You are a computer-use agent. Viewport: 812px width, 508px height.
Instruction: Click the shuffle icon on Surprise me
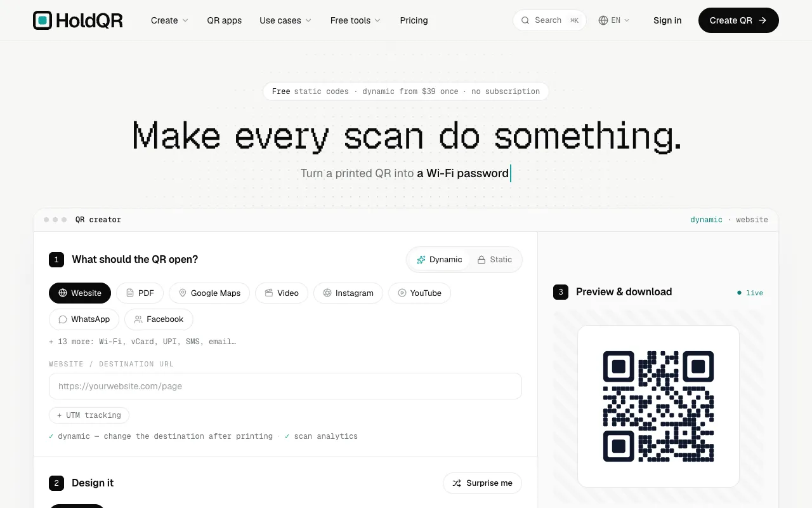(x=457, y=483)
